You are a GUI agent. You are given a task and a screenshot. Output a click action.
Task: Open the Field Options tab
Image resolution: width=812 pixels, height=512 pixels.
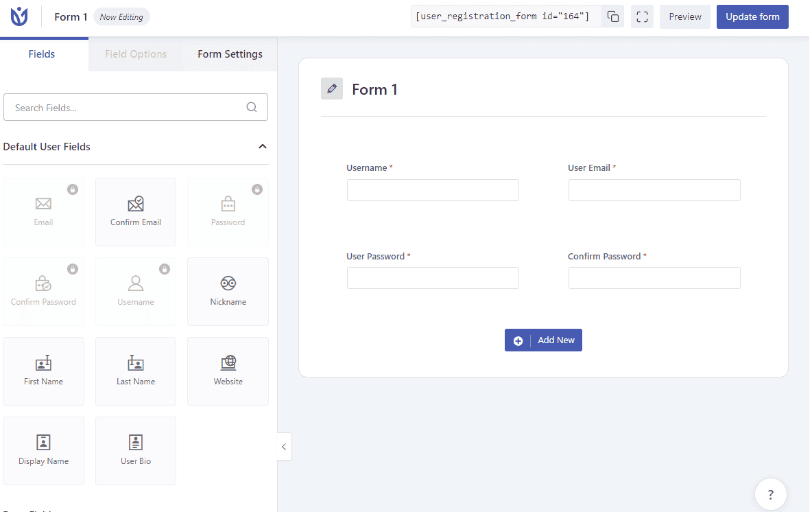(x=135, y=54)
